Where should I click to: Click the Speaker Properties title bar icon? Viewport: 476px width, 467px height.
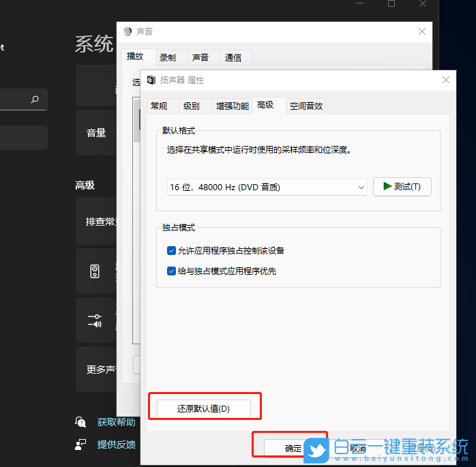pyautogui.click(x=151, y=80)
